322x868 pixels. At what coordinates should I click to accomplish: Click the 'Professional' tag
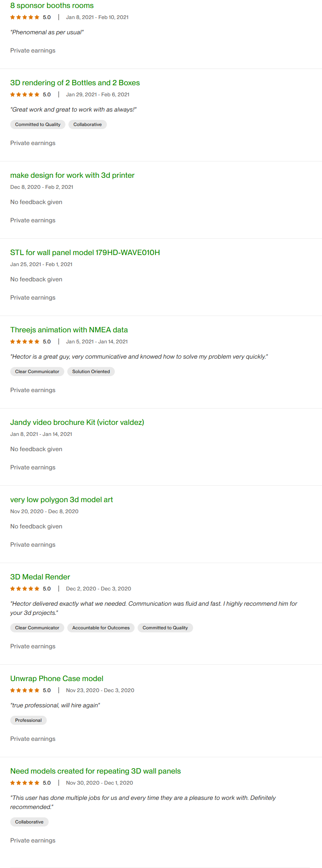point(29,720)
